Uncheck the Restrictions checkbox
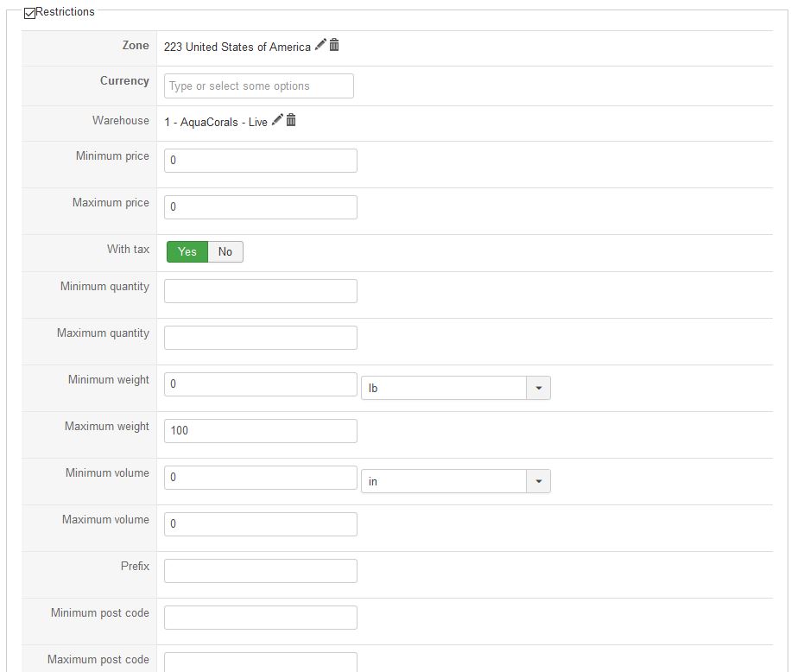The image size is (791, 672). tap(29, 13)
